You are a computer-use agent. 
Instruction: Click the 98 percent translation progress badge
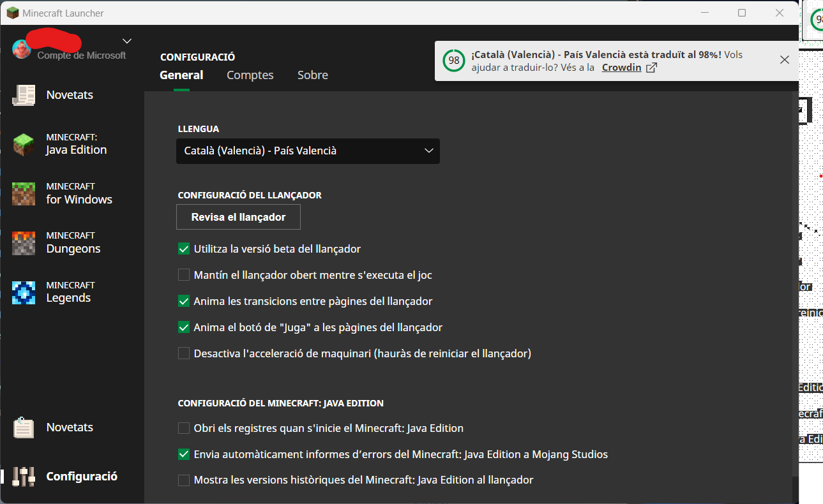pyautogui.click(x=453, y=61)
